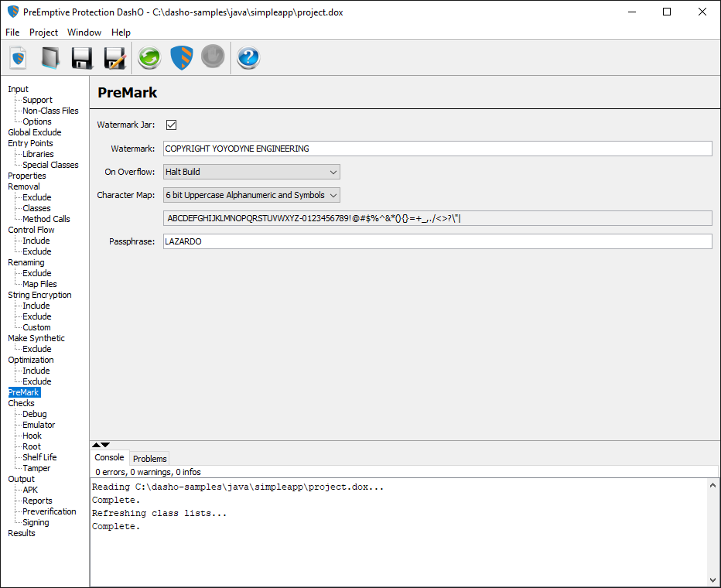Open the File menu

12,32
